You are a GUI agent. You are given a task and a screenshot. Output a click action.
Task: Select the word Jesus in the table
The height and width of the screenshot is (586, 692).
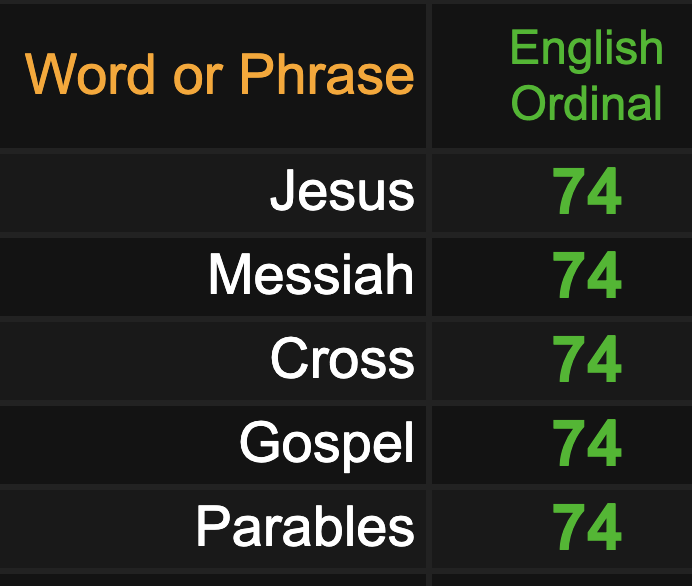click(342, 190)
